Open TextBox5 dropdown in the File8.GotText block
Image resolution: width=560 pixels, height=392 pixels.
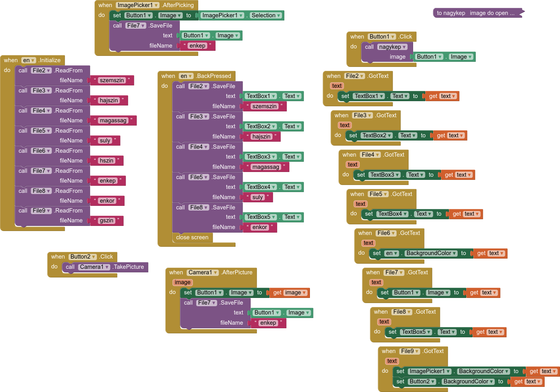tap(417, 332)
